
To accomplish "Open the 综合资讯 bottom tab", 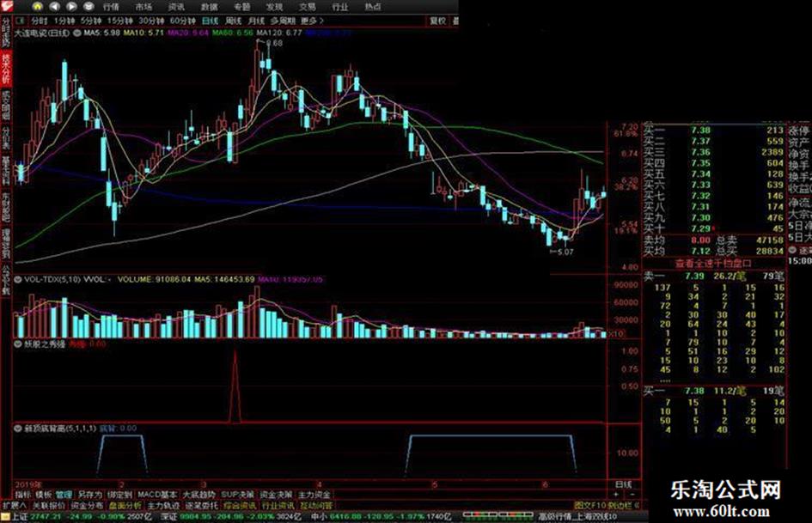I will 240,505.
